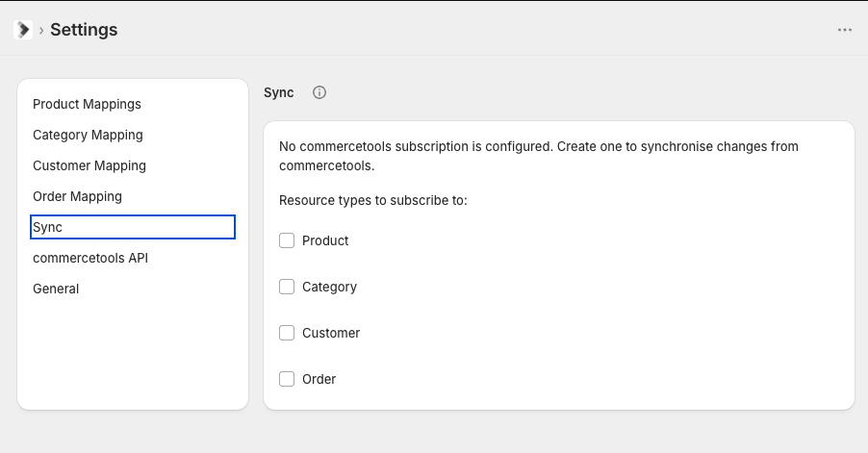Select the Sync sidebar item

tap(133, 227)
